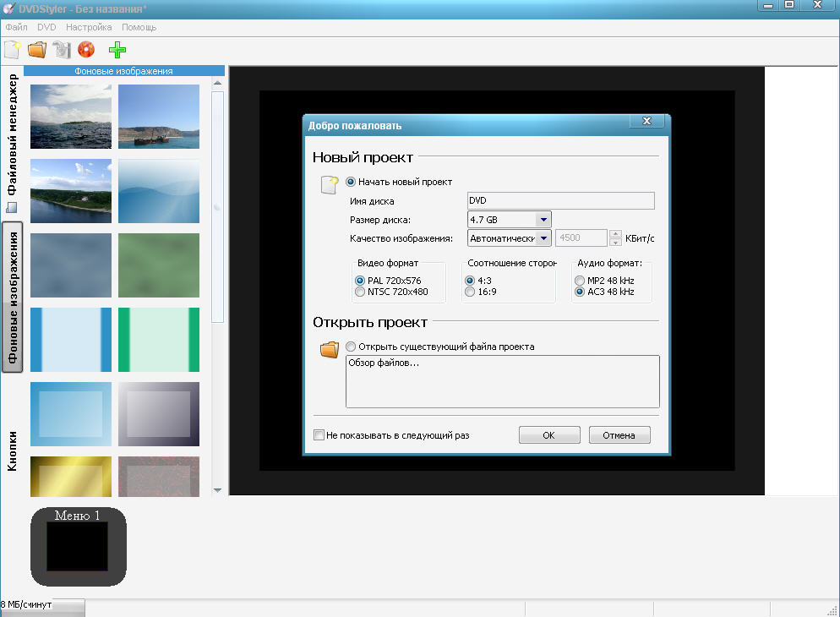Screen dimensions: 840x617
Task: Switch to 'Файловый менеджер' side tab
Action: 12,142
